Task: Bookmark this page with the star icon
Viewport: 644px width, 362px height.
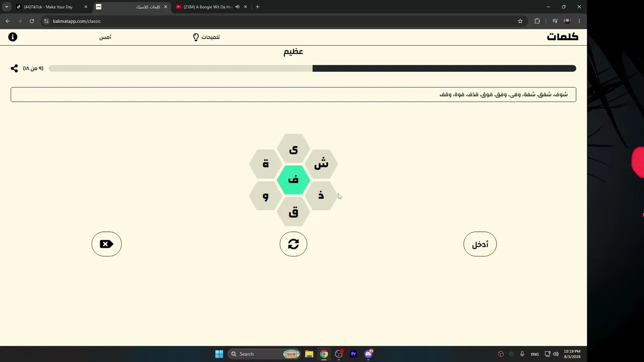Action: tap(520, 21)
